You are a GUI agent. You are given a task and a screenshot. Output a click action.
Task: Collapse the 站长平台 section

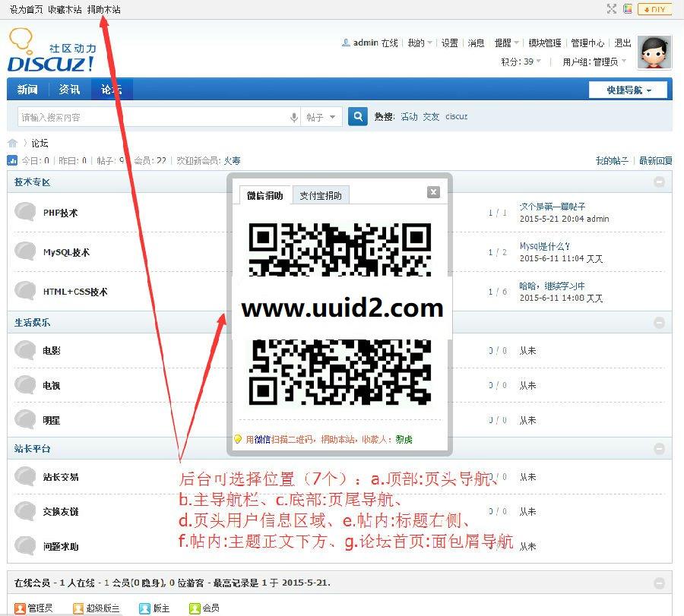[x=658, y=449]
